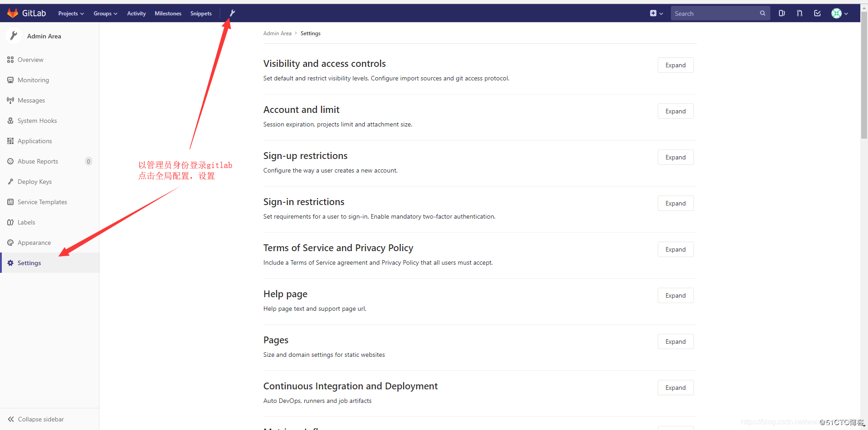Open the Todos checkmark icon
The image size is (868, 430).
click(817, 13)
